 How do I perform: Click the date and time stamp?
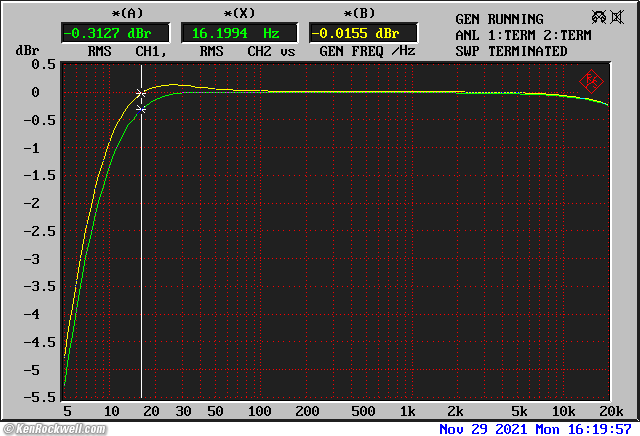tap(537, 428)
